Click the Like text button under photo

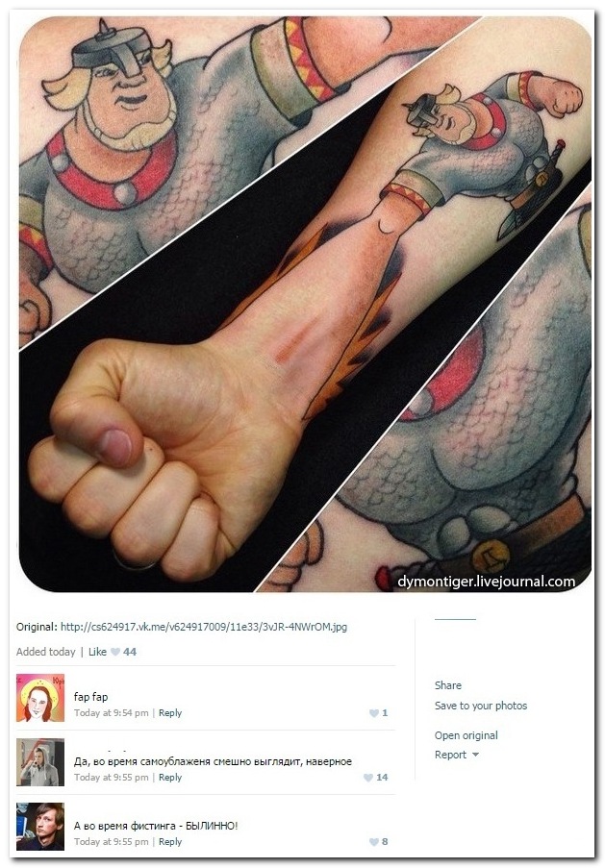pos(97,652)
